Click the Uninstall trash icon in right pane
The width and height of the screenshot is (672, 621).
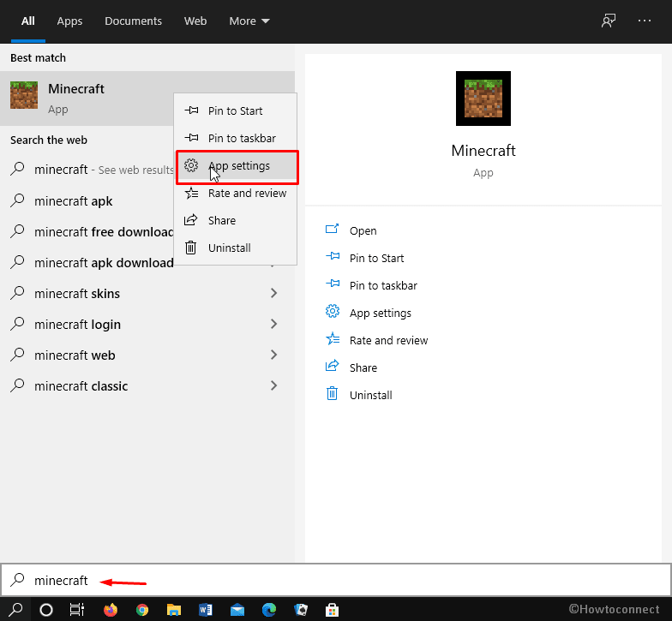tap(333, 395)
